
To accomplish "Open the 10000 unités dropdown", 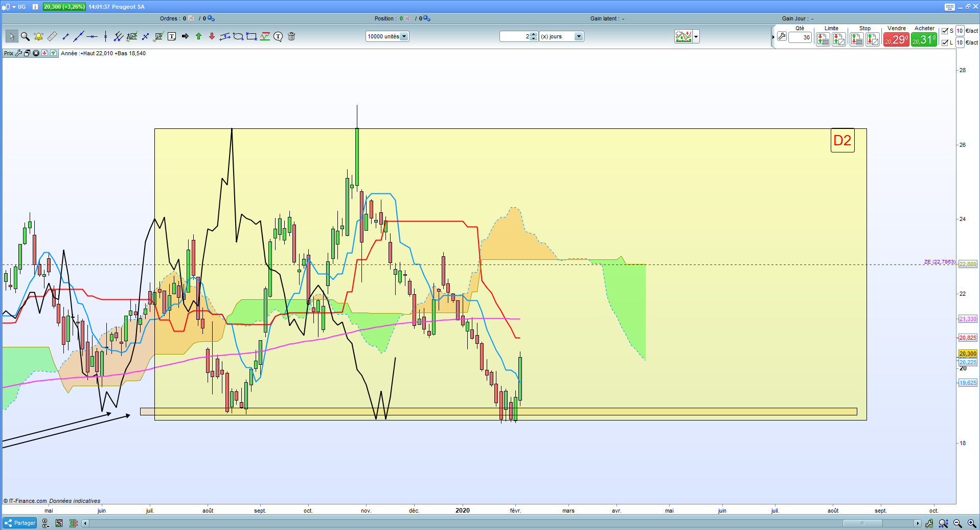I will click(388, 36).
